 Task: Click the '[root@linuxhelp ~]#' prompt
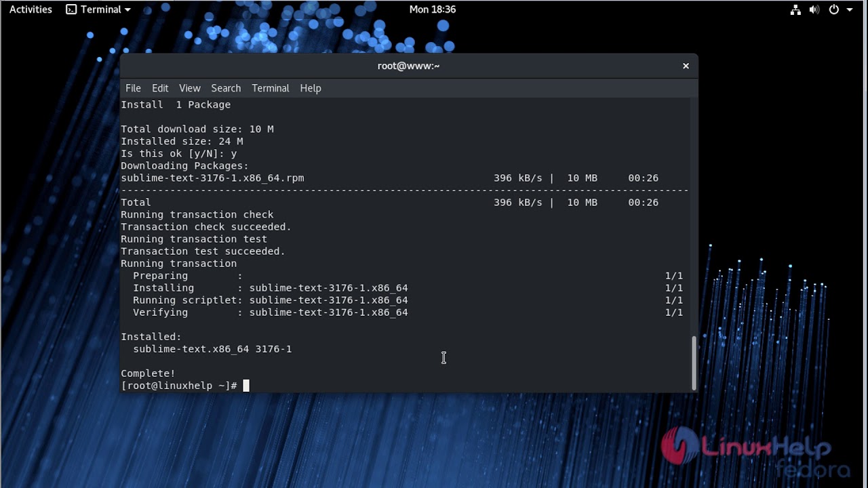pyautogui.click(x=179, y=386)
